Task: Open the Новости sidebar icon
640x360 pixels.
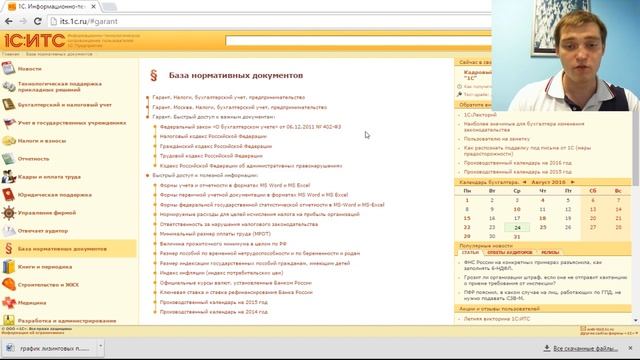Action: coord(8,68)
